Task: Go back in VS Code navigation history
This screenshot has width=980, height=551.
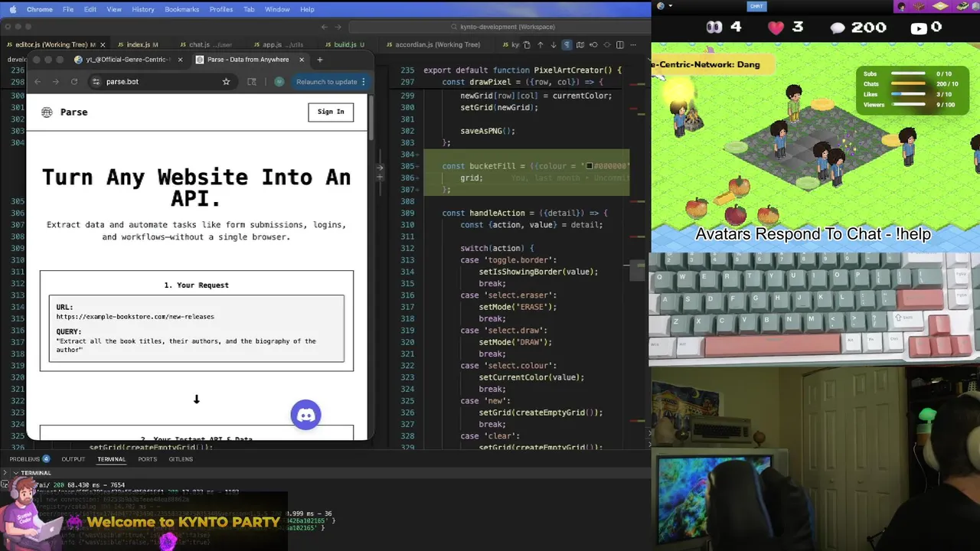Action: pyautogui.click(x=325, y=27)
